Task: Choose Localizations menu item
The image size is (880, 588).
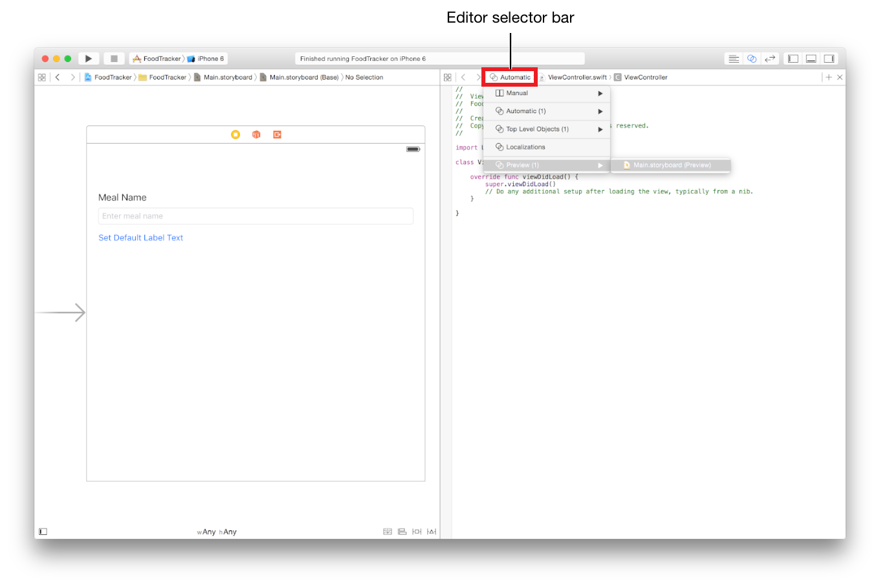Action: pyautogui.click(x=546, y=147)
